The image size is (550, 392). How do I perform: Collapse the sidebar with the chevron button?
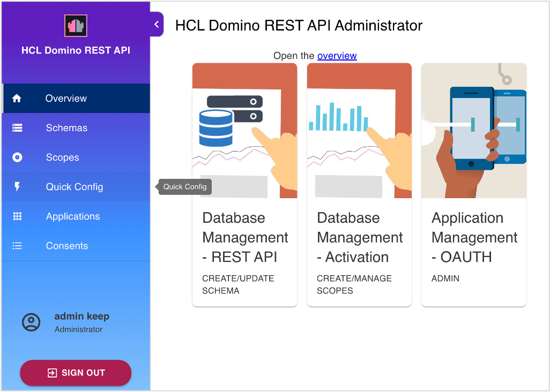pyautogui.click(x=157, y=24)
